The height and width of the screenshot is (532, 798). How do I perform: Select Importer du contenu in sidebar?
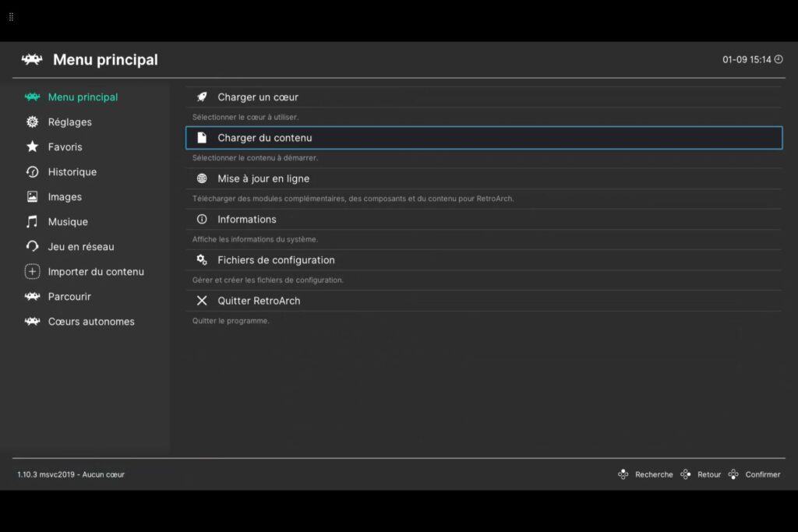(x=96, y=272)
